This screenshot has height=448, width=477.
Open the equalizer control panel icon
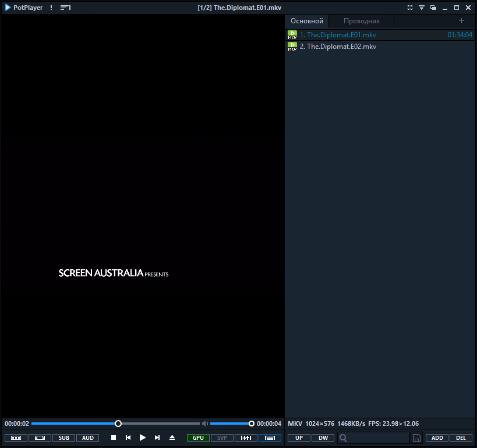coord(246,438)
